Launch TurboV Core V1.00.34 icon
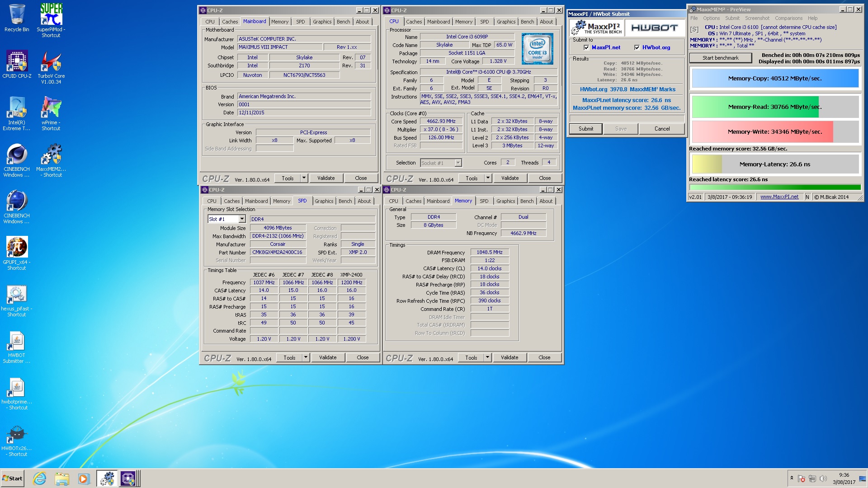 pos(51,67)
